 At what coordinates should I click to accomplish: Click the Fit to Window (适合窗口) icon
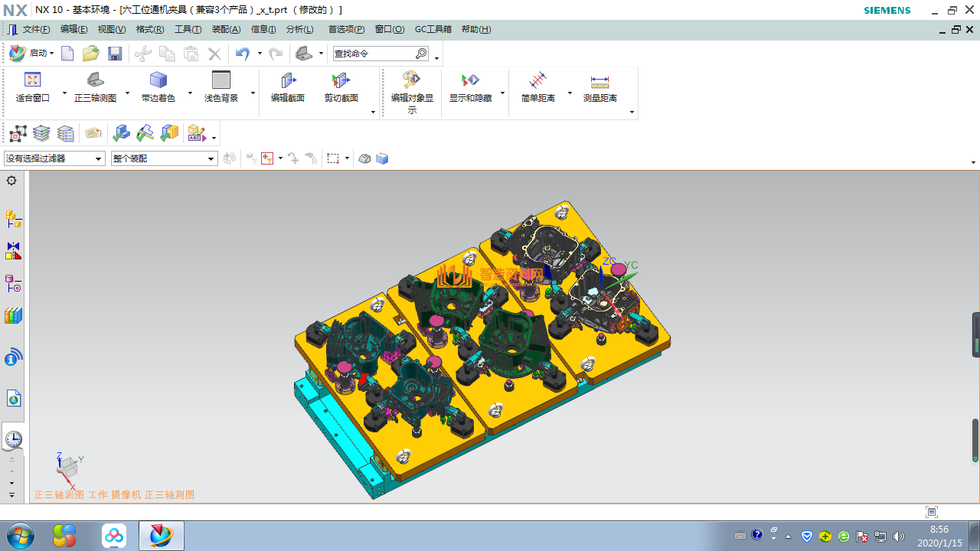[32, 80]
